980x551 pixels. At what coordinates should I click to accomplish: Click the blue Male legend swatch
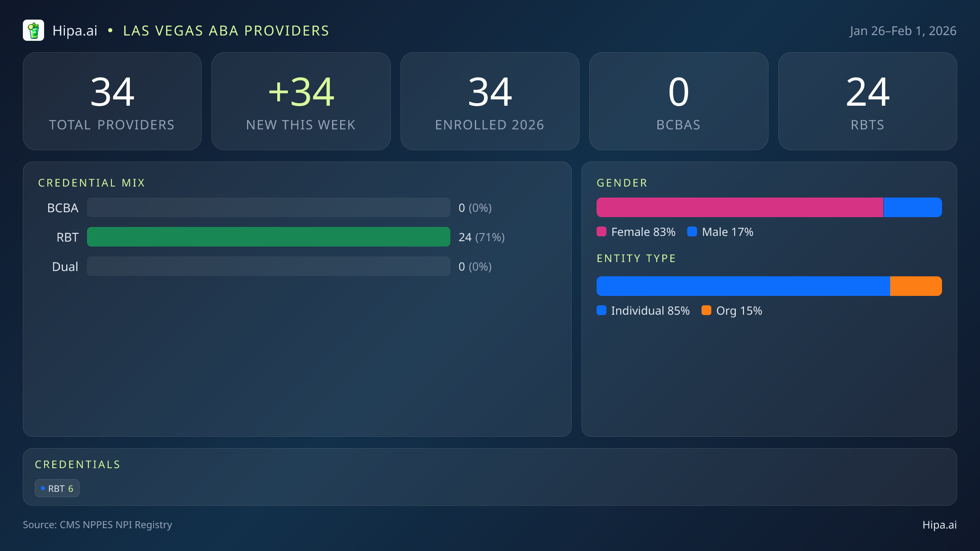[692, 232]
